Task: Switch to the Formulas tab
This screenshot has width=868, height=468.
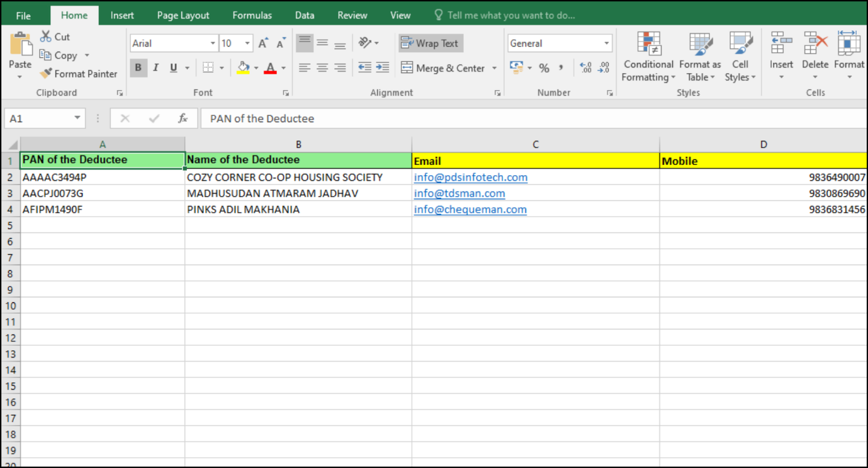Action: 252,15
